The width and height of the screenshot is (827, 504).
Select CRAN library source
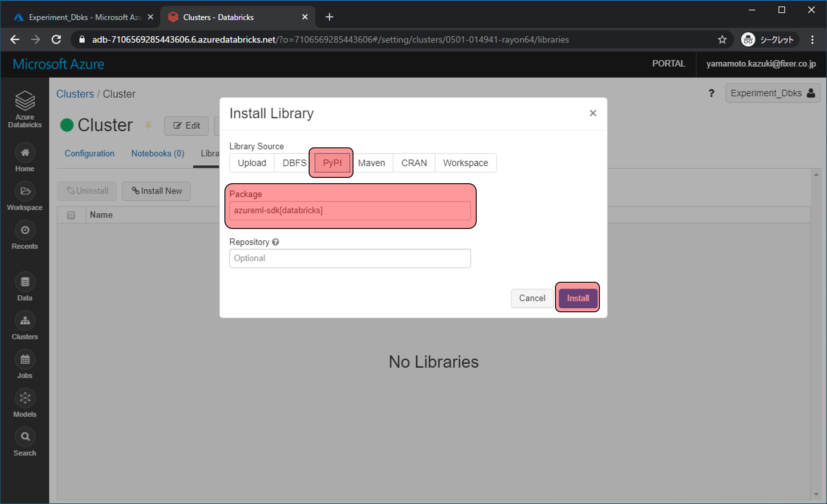click(x=414, y=163)
